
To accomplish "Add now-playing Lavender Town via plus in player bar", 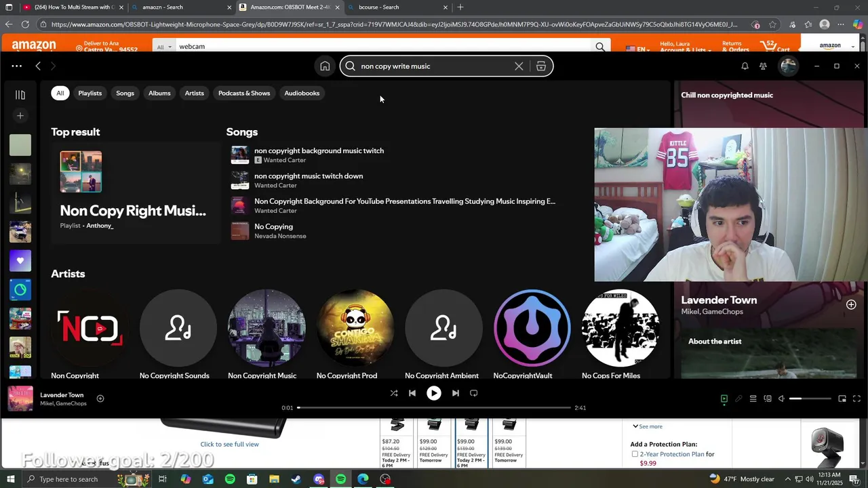I will click(100, 399).
